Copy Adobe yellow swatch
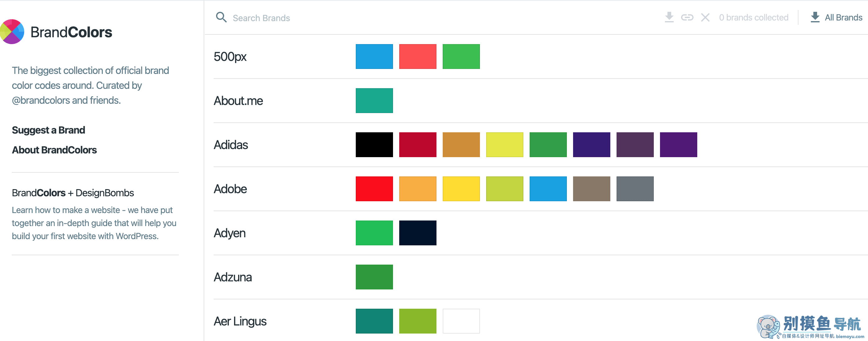The width and height of the screenshot is (868, 341). (x=461, y=189)
